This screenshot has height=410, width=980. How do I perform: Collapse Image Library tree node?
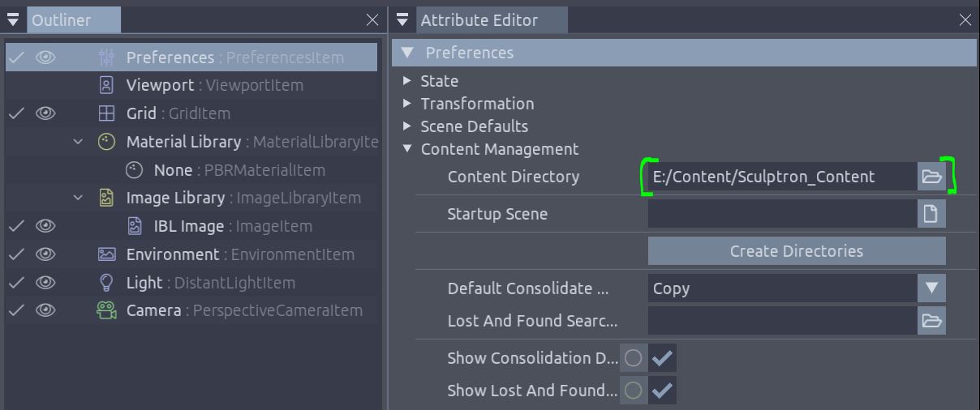click(x=79, y=198)
